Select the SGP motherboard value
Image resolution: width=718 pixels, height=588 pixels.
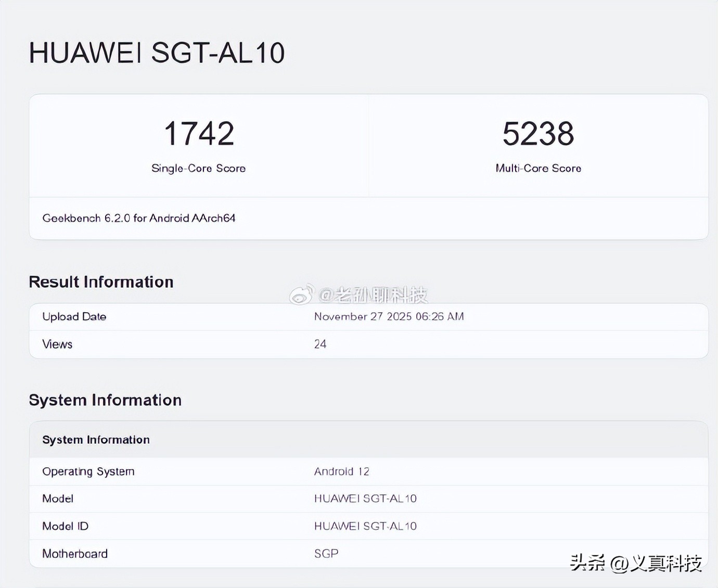[x=326, y=554]
